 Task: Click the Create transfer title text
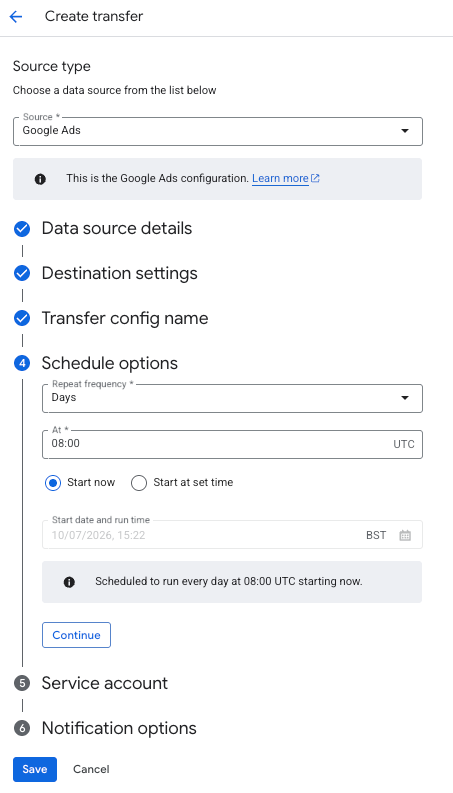[94, 16]
